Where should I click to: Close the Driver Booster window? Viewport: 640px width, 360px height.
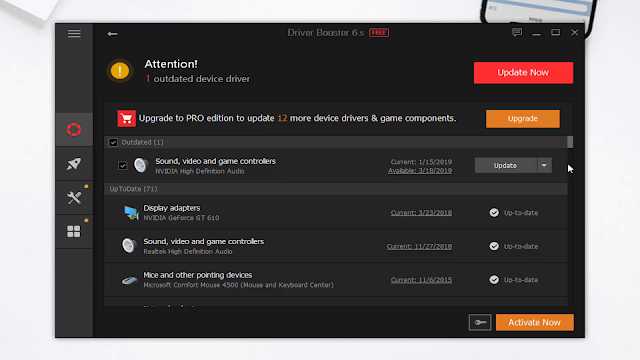coord(575,32)
